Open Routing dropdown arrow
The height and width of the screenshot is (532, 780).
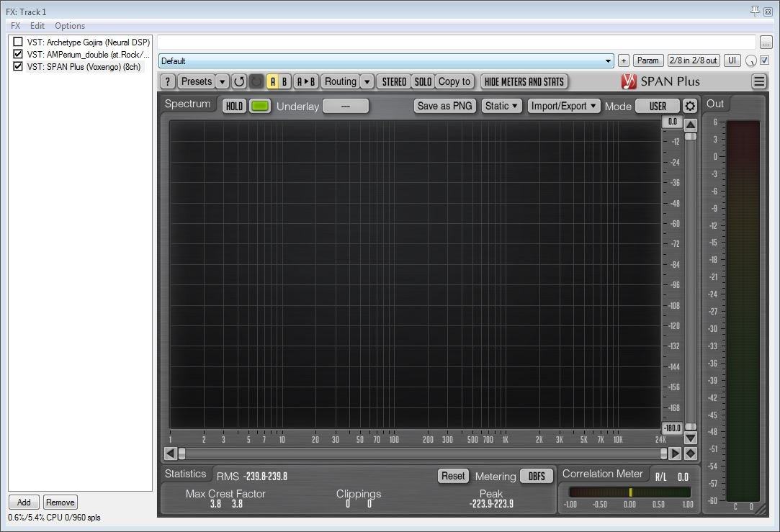367,81
